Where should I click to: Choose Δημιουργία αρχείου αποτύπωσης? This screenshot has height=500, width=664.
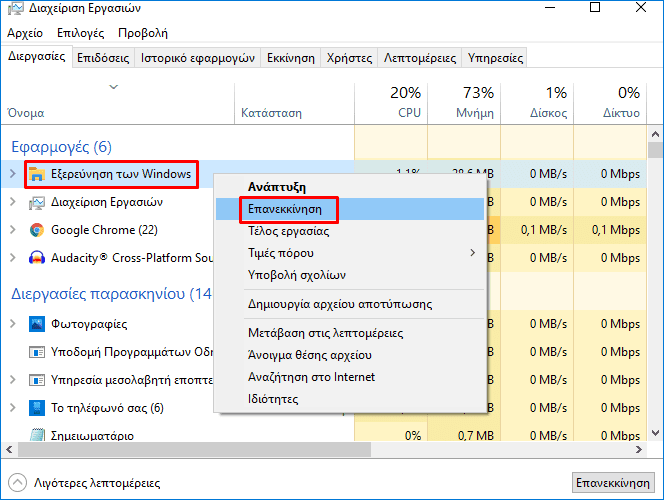pyautogui.click(x=350, y=304)
